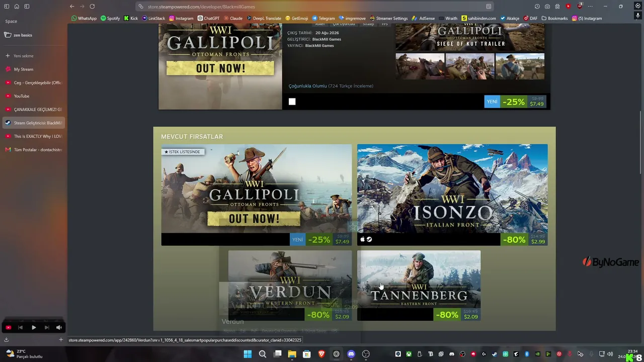
Task: Click the Çoğunlukla Olumlu reviews link
Action: pyautogui.click(x=307, y=86)
